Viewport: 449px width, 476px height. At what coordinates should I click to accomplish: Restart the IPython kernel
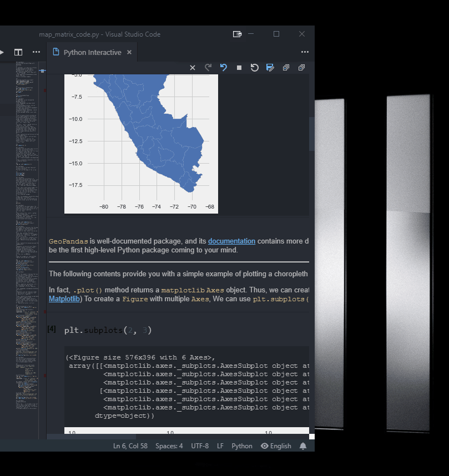[255, 67]
